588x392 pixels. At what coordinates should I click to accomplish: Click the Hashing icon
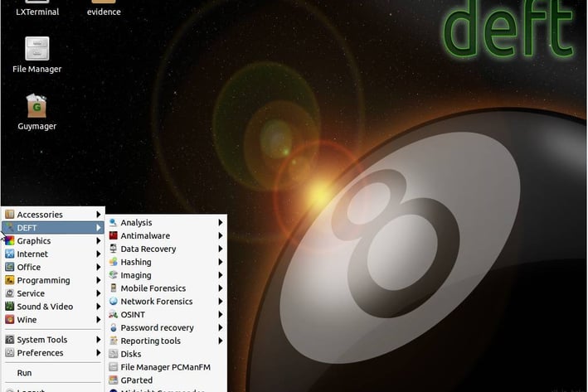(114, 262)
